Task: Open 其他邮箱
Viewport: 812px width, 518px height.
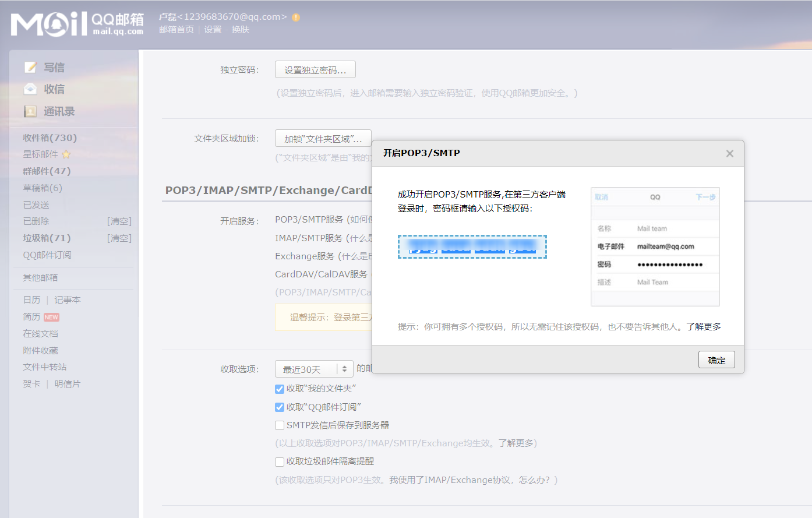Action: pyautogui.click(x=40, y=278)
